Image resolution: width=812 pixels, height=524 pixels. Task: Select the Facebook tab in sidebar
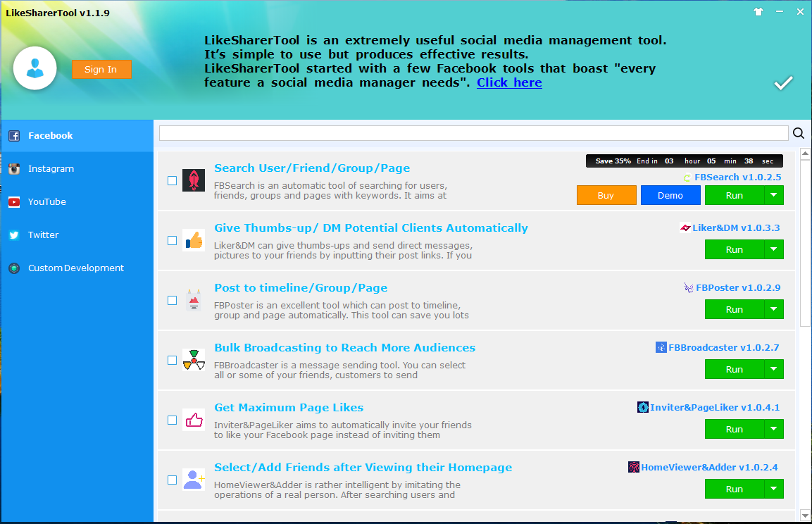point(77,136)
